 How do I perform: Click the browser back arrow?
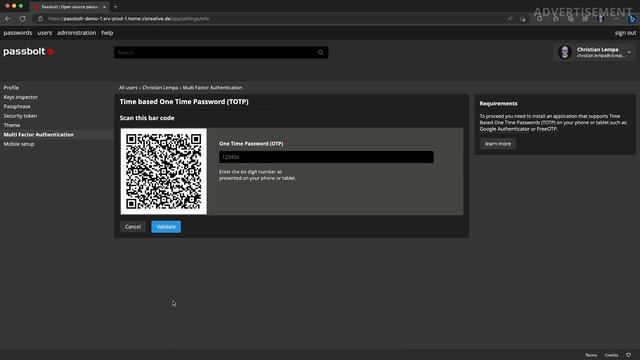(8, 19)
